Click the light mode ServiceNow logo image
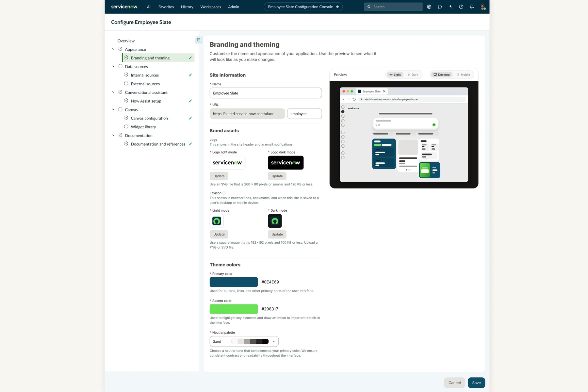 tap(227, 163)
